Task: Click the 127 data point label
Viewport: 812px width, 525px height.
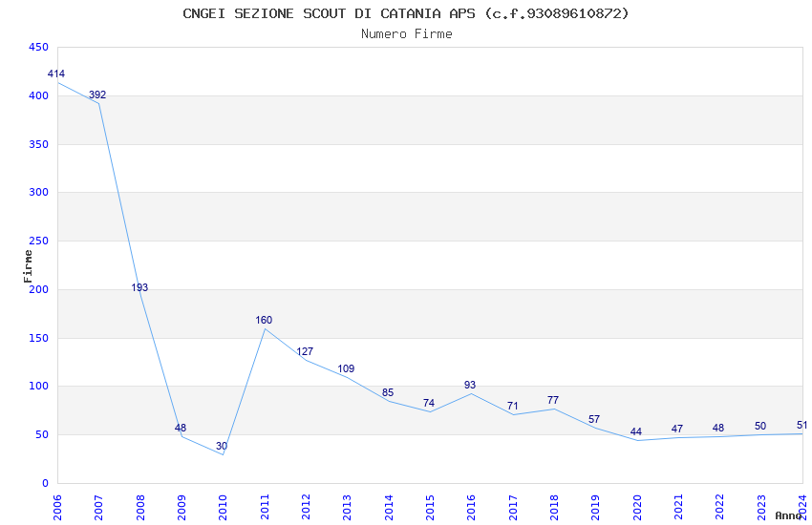Action: click(x=305, y=352)
